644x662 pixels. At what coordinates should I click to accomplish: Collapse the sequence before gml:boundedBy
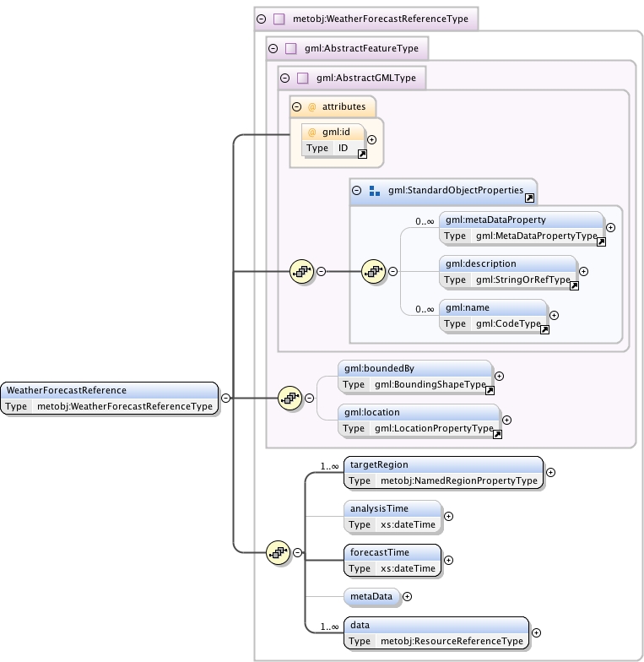pos(309,399)
